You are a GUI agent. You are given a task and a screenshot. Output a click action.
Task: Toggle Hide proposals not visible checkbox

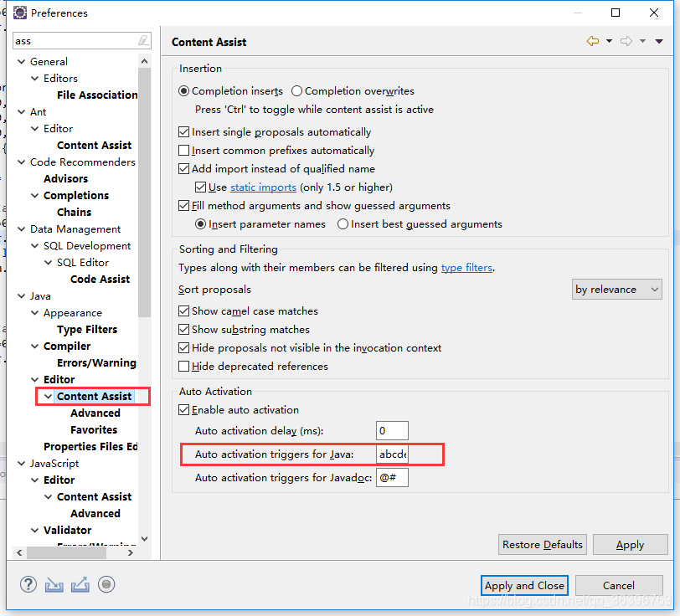pyautogui.click(x=184, y=348)
